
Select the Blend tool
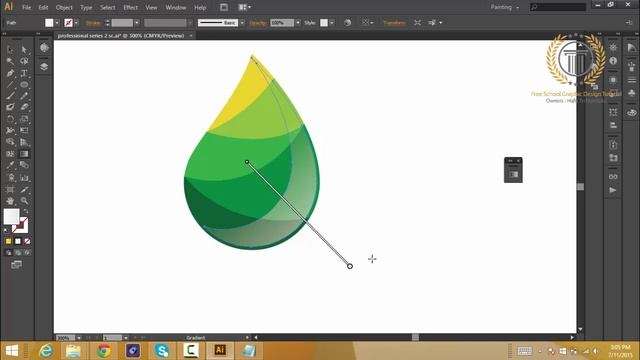pyautogui.click(x=24, y=165)
